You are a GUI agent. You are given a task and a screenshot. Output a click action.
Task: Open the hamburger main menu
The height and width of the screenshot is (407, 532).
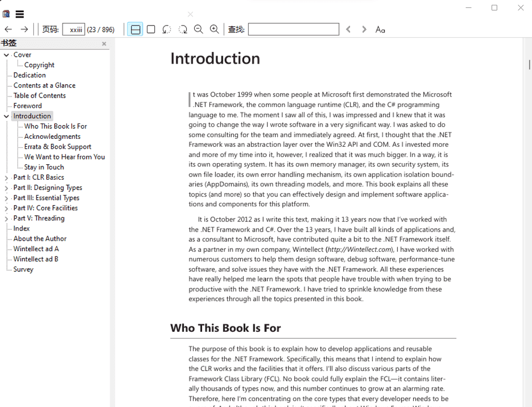pos(20,14)
